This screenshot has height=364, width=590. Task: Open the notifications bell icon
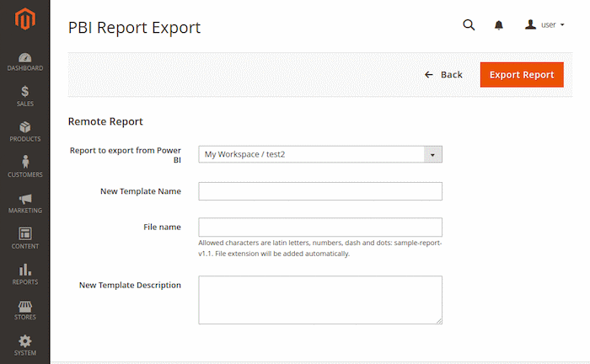pyautogui.click(x=499, y=25)
